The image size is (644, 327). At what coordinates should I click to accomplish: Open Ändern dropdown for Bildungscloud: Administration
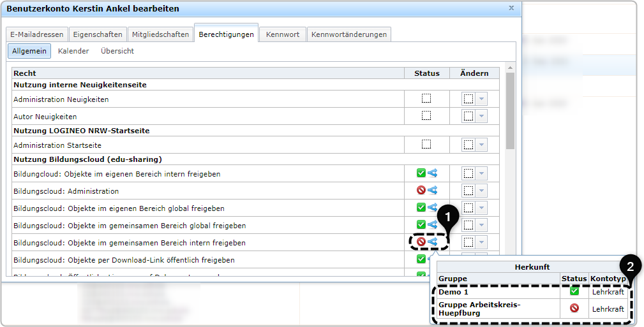481,191
